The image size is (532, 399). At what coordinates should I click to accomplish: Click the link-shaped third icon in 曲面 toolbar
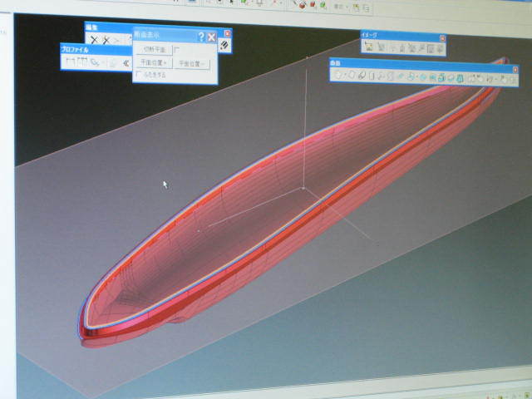362,76
